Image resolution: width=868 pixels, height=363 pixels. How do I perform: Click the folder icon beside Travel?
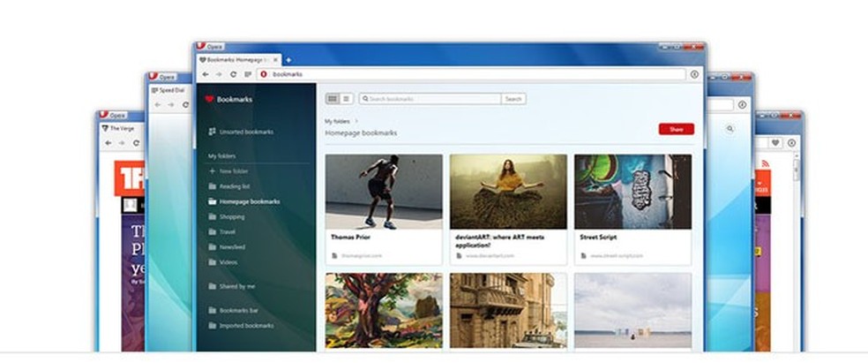[212, 231]
